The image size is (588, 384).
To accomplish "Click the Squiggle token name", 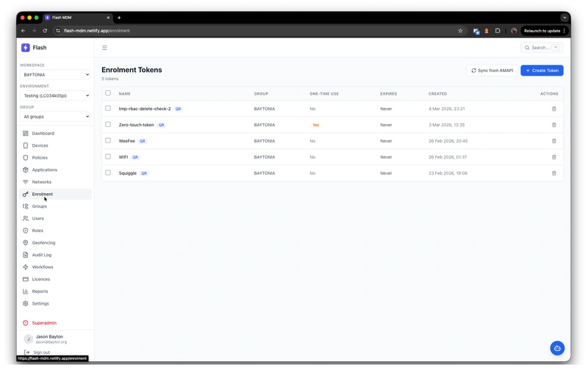I will 127,173.
